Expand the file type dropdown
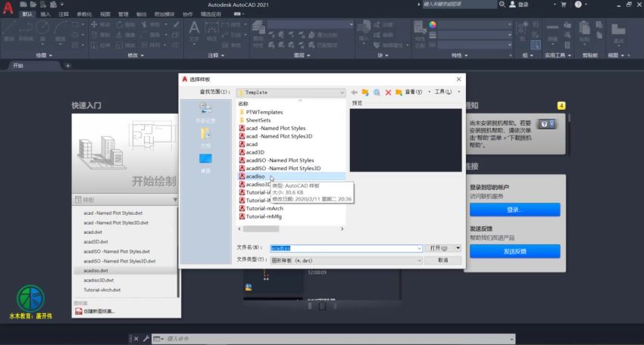 pyautogui.click(x=419, y=260)
